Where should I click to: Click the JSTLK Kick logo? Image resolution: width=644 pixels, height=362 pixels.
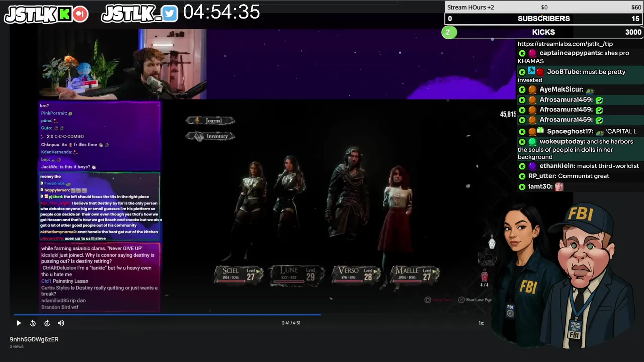pyautogui.click(x=46, y=14)
